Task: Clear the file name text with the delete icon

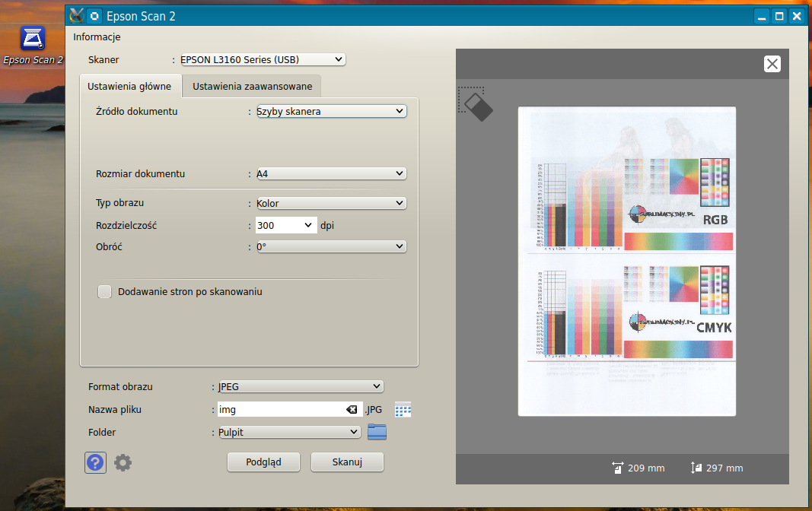Action: point(352,410)
